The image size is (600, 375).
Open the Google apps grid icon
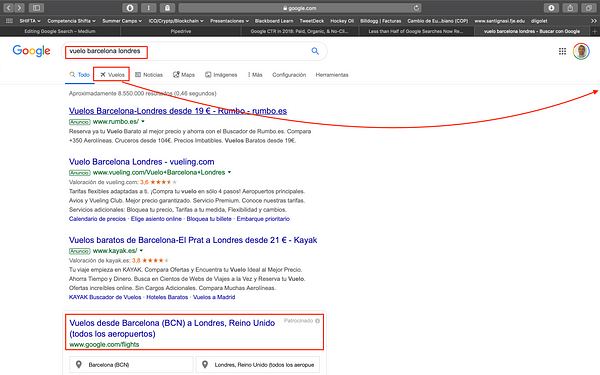pos(562,51)
